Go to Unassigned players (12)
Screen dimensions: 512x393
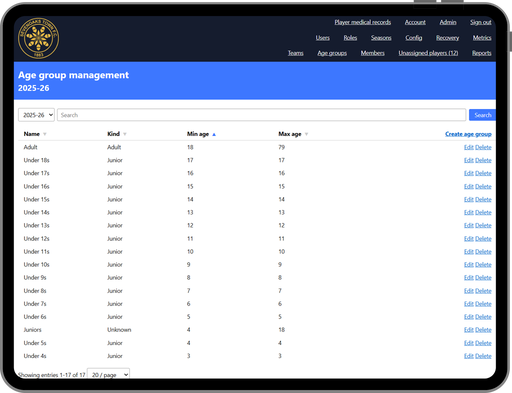click(x=428, y=53)
